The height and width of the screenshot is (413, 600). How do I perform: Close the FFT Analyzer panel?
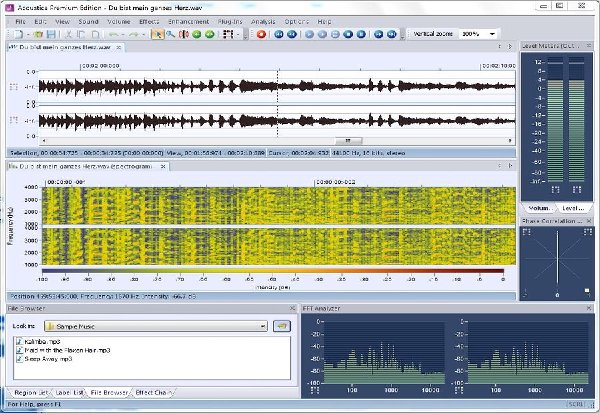[589, 308]
